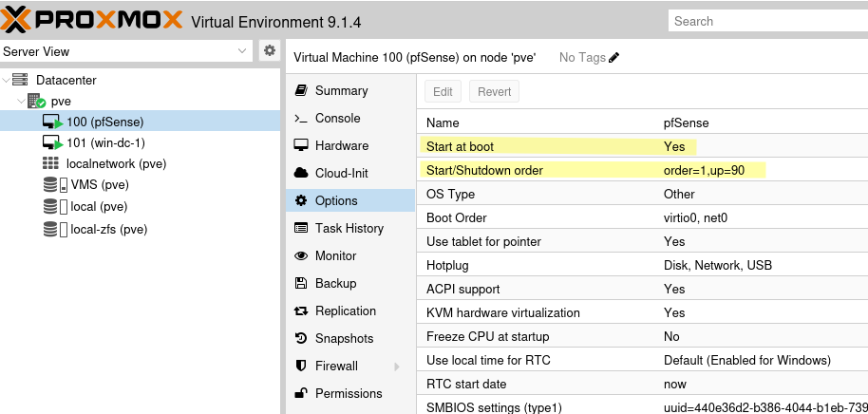Click the Backup floppy disk icon
The height and width of the screenshot is (414, 868).
[x=301, y=283]
